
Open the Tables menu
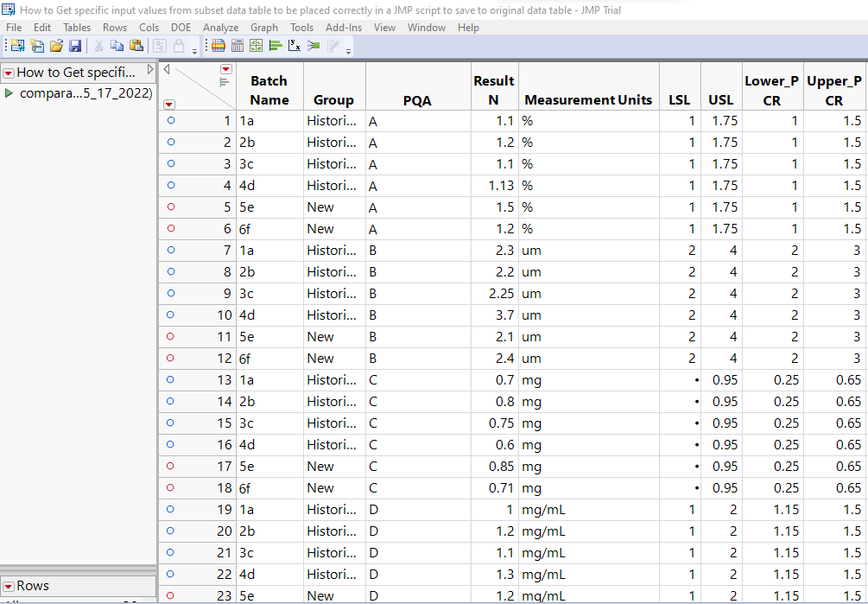[77, 27]
